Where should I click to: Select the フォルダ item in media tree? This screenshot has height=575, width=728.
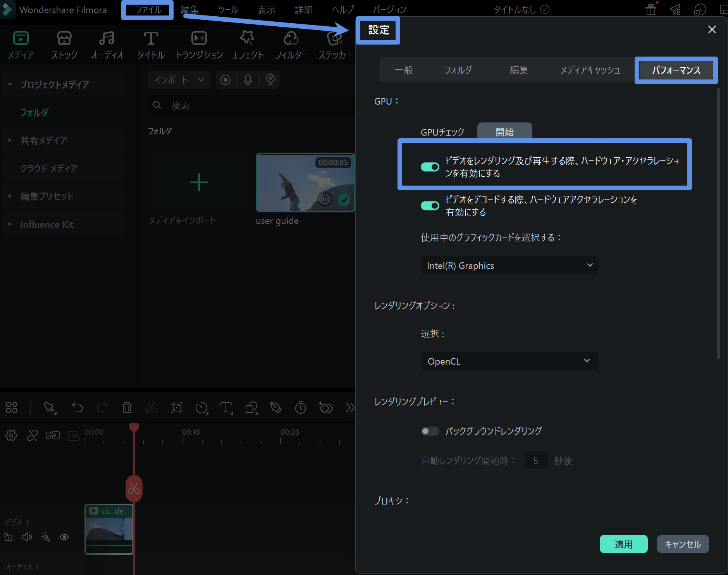[34, 112]
